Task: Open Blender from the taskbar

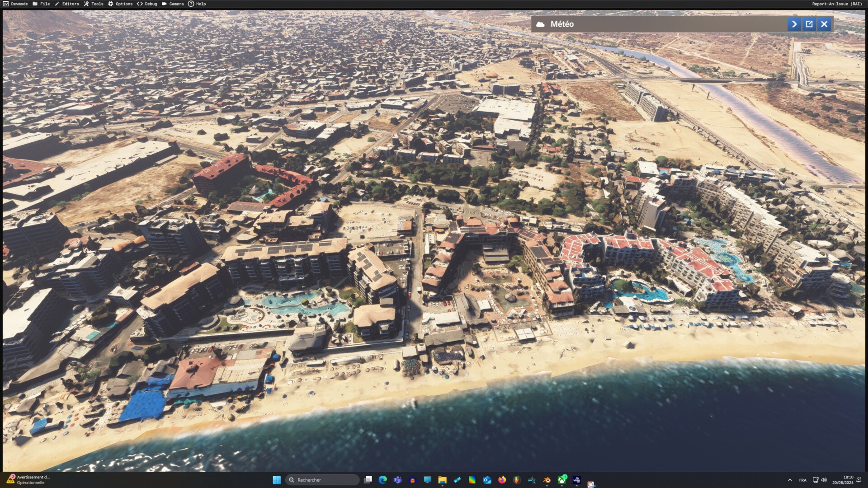Action: click(x=547, y=480)
